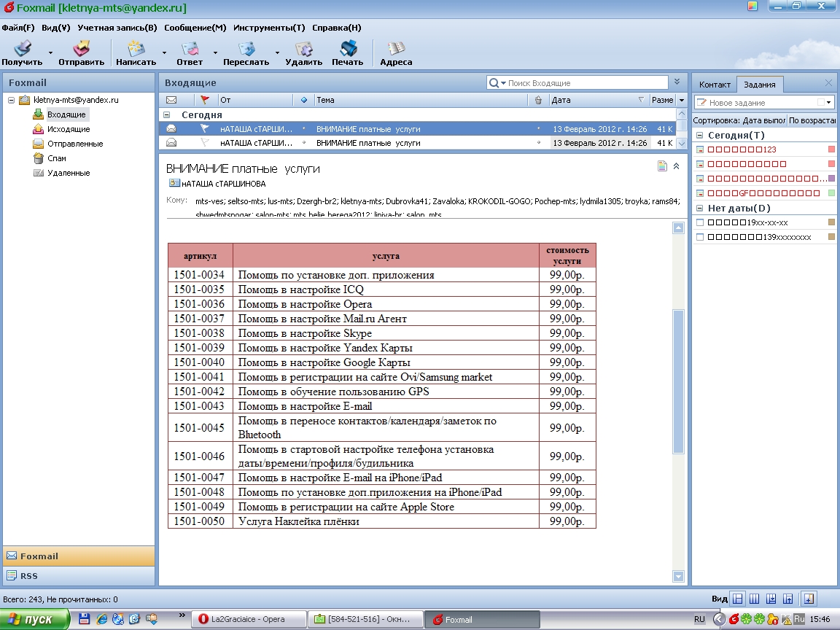Click the flag on the selected message row
840x630 pixels.
[205, 128]
